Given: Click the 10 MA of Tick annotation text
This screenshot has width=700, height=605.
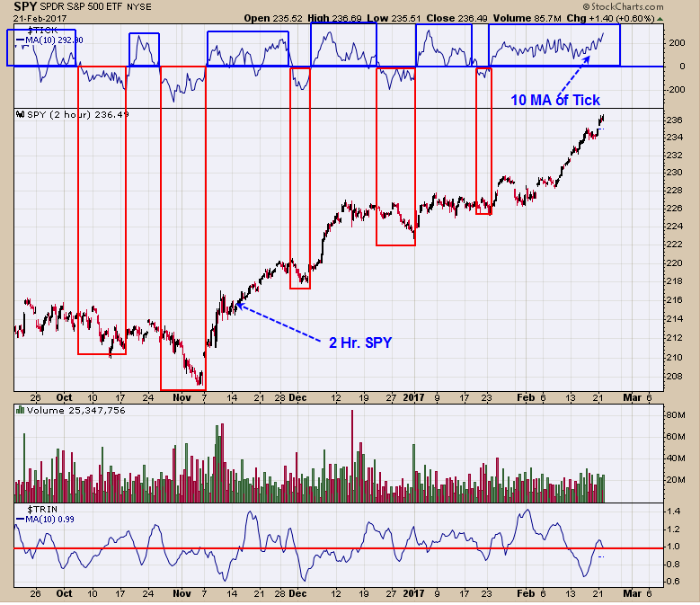Looking at the screenshot, I should pos(555,100).
